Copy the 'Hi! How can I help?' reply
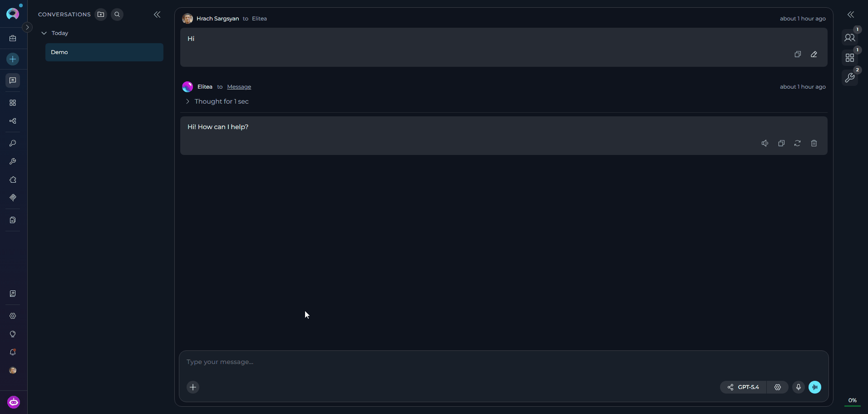This screenshot has height=414, width=868. [x=781, y=143]
